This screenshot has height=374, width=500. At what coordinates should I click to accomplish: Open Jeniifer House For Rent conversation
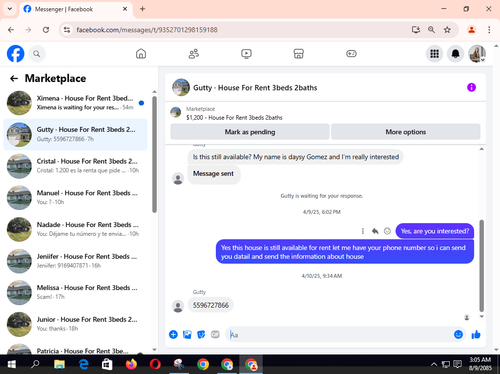click(75, 261)
